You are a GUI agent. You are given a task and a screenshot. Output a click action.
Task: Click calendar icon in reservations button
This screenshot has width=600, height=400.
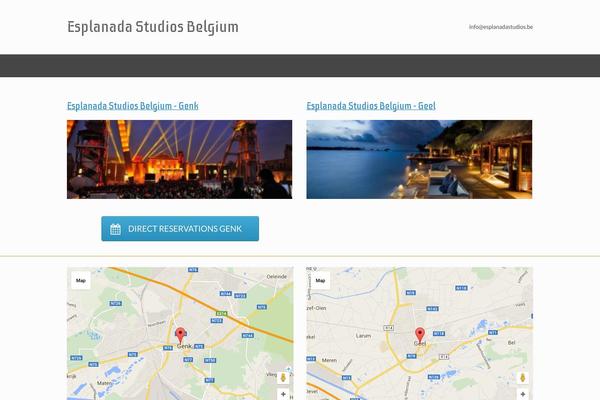pos(116,229)
